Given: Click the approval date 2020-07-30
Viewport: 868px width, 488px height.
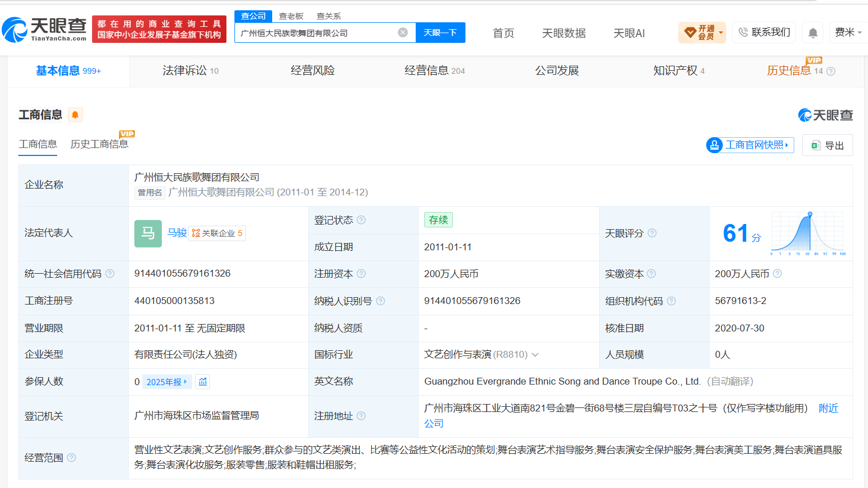Looking at the screenshot, I should [x=739, y=329].
